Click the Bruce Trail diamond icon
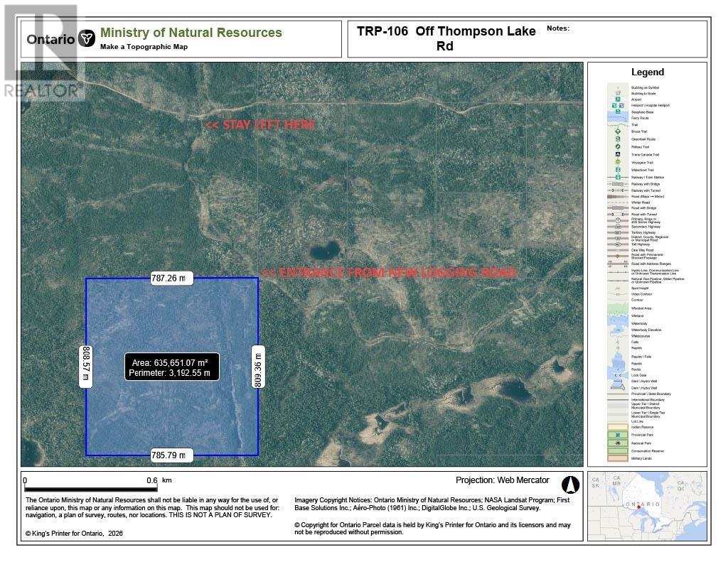 pyautogui.click(x=618, y=131)
